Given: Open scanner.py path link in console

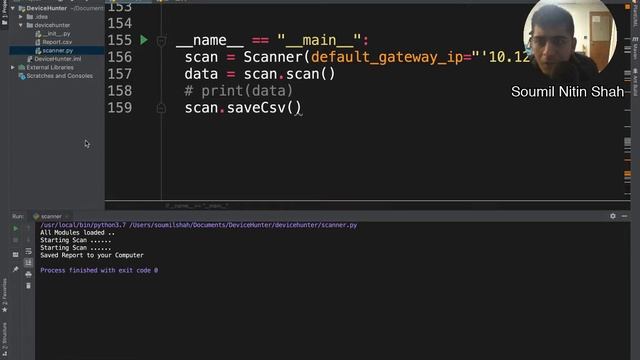Looking at the screenshot, I should click(243, 225).
